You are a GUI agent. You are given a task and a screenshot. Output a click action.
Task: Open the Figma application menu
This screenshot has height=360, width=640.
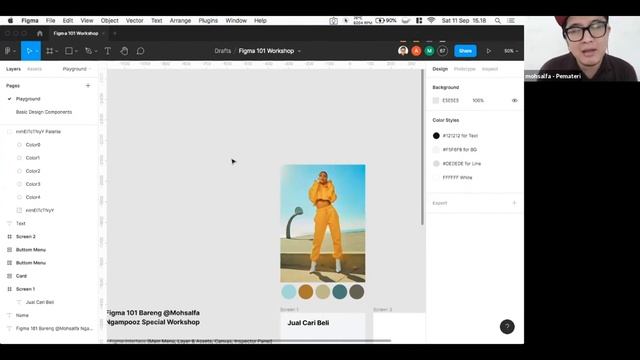coord(30,20)
